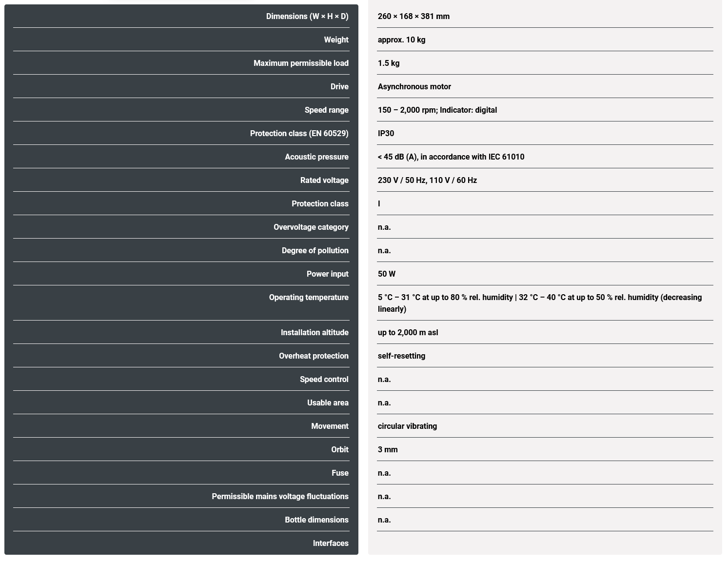Click the Degree of pollution label

click(315, 251)
